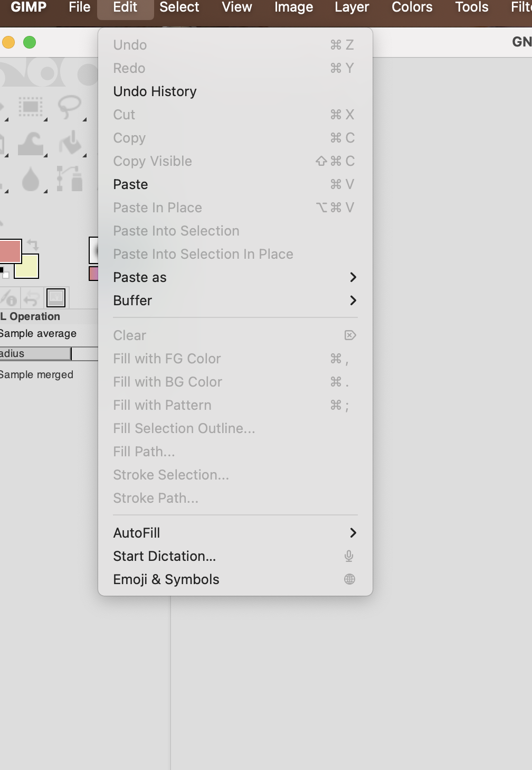Viewport: 532px width, 770px height.
Task: Select the Rectangle Select tool
Action: coord(30,106)
